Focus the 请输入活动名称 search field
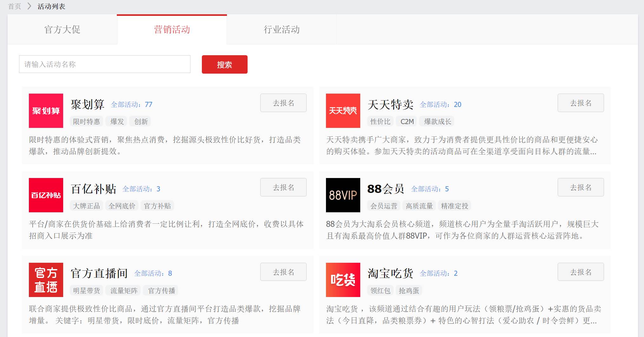Image resolution: width=644 pixels, height=337 pixels. click(105, 64)
